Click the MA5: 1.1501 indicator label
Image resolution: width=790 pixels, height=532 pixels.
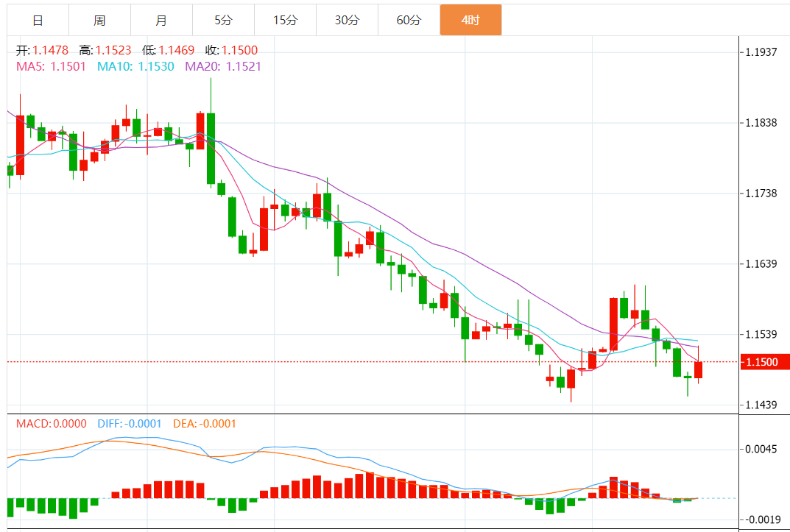(x=52, y=66)
